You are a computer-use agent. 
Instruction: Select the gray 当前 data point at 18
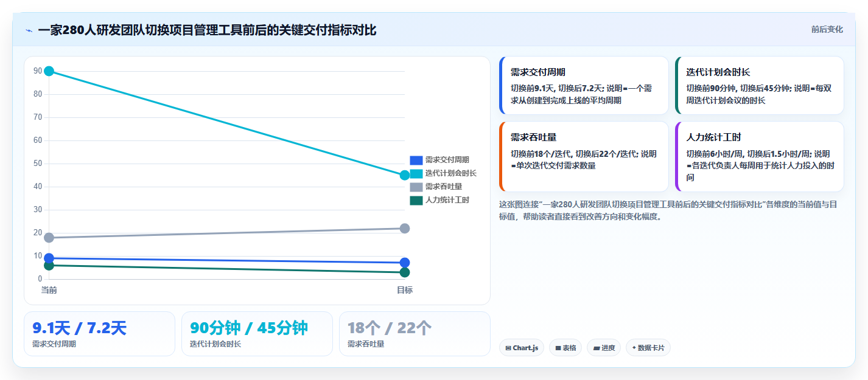click(x=49, y=238)
